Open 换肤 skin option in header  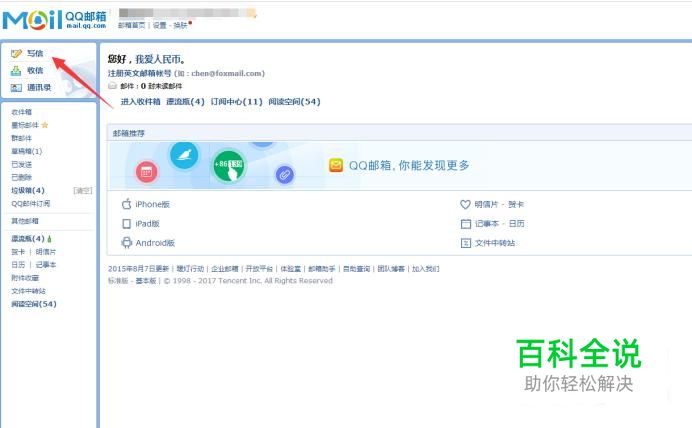pos(181,25)
